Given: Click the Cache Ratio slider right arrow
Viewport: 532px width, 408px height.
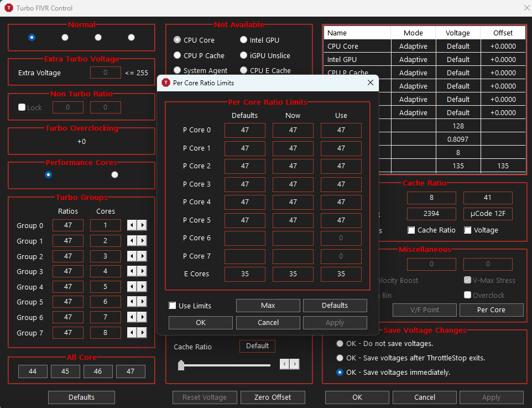Looking at the screenshot, I should click(x=295, y=364).
